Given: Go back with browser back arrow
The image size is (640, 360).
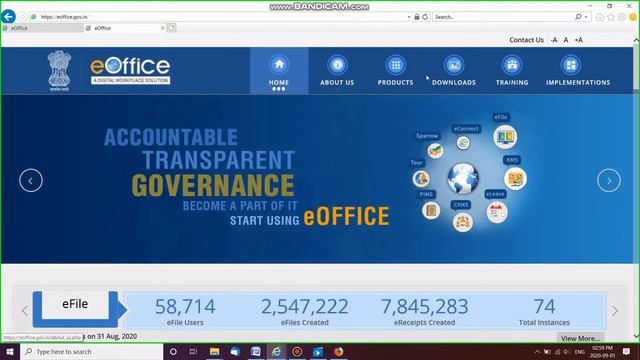Looking at the screenshot, I should pyautogui.click(x=8, y=17).
